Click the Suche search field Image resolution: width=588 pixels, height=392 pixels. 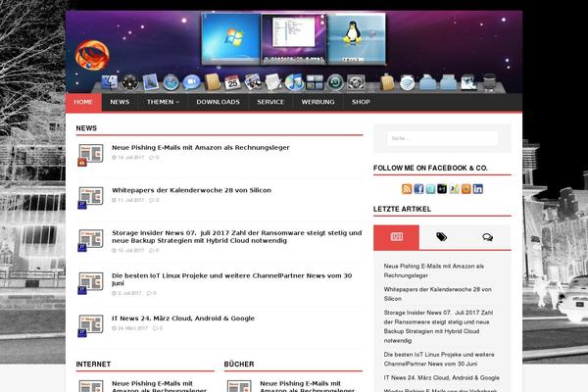(x=443, y=138)
